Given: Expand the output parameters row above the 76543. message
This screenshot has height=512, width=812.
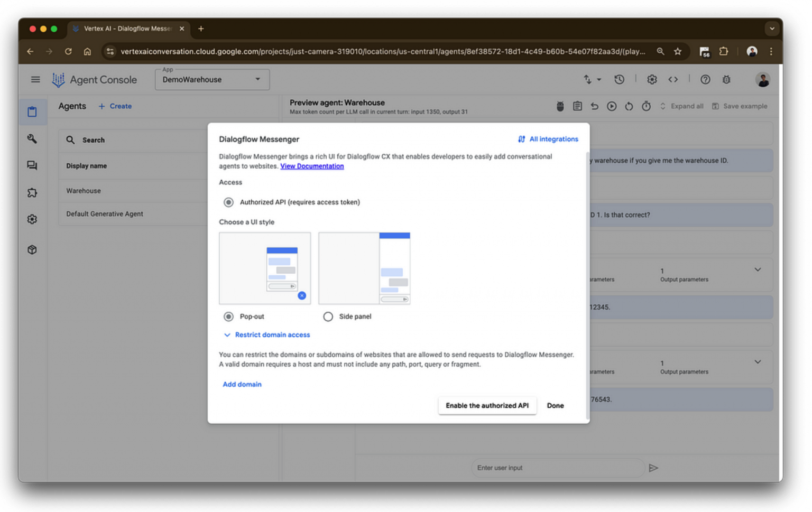Looking at the screenshot, I should (x=758, y=362).
